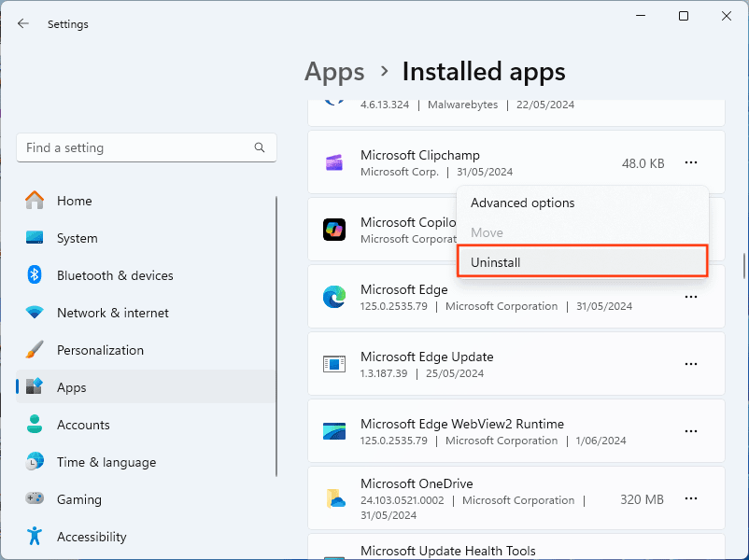
Task: Click the Microsoft Clipchamp app icon
Action: click(334, 162)
